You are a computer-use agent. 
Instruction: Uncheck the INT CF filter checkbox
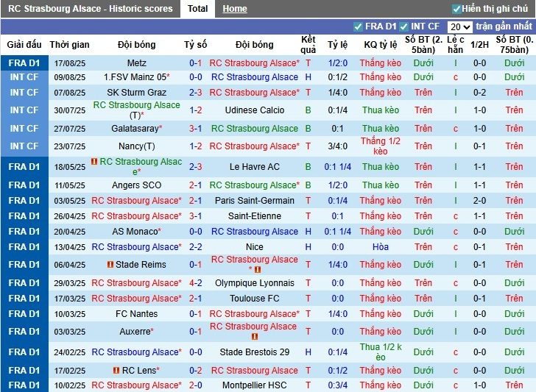403,26
